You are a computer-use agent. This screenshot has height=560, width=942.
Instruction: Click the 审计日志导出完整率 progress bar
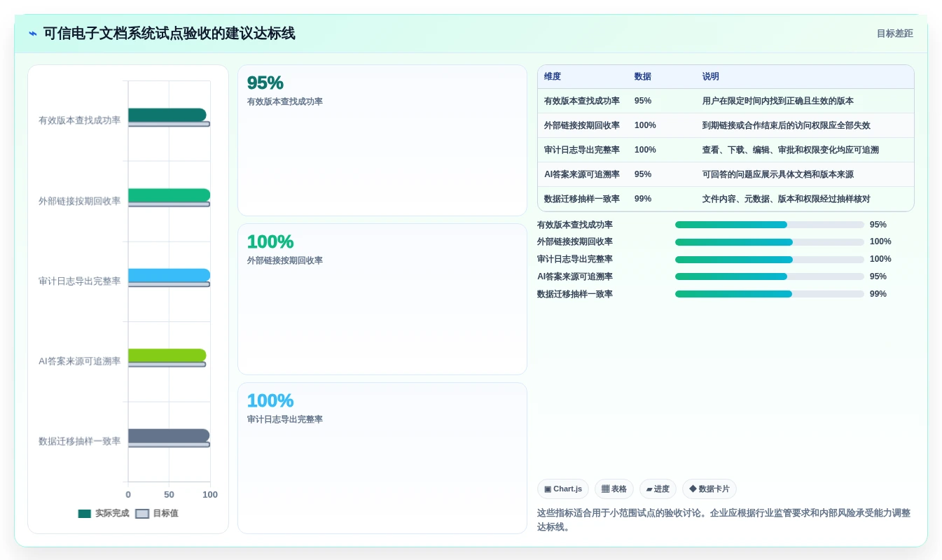pyautogui.click(x=770, y=260)
